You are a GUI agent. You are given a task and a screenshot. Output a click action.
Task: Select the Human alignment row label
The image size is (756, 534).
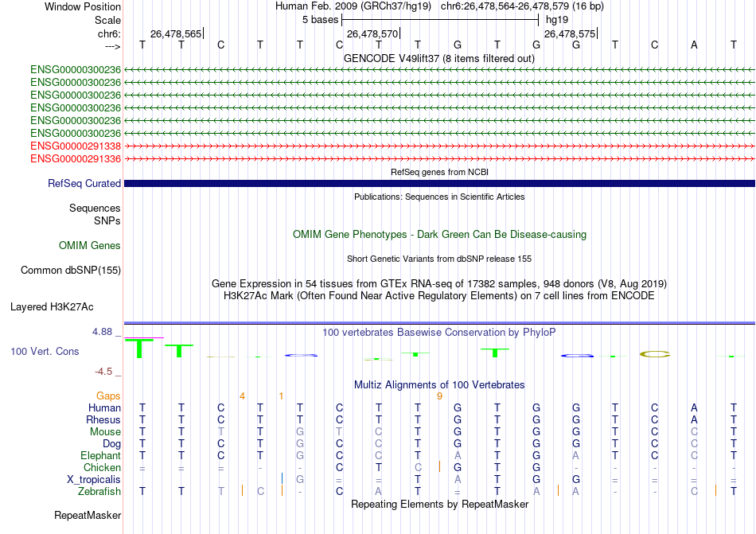click(x=104, y=407)
